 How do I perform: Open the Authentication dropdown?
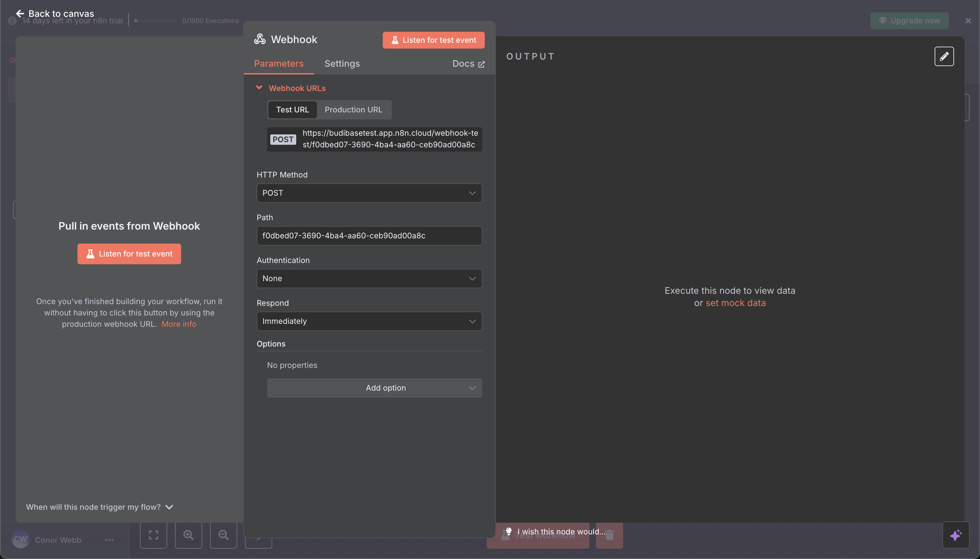(369, 278)
